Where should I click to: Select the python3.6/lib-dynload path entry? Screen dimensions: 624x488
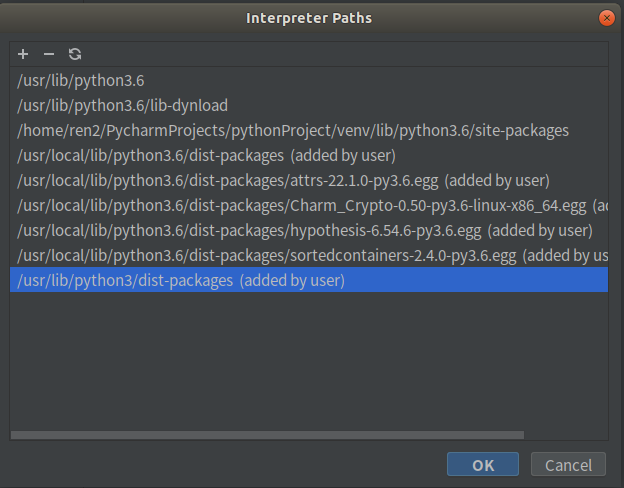pos(123,105)
